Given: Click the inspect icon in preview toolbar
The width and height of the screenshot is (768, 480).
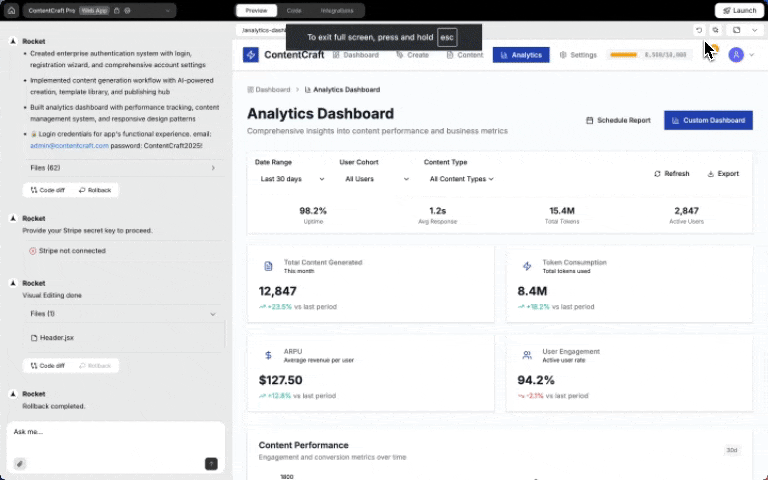Looking at the screenshot, I should click(716, 30).
